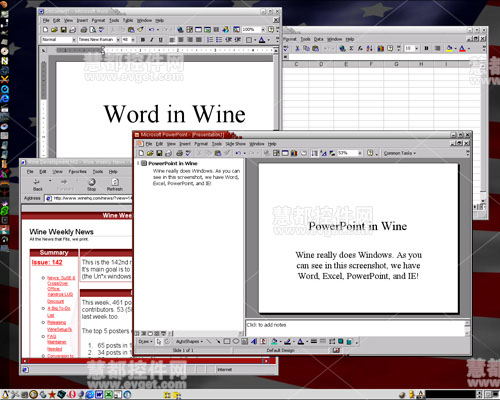Click the Word W icon in taskbar

click(99, 395)
